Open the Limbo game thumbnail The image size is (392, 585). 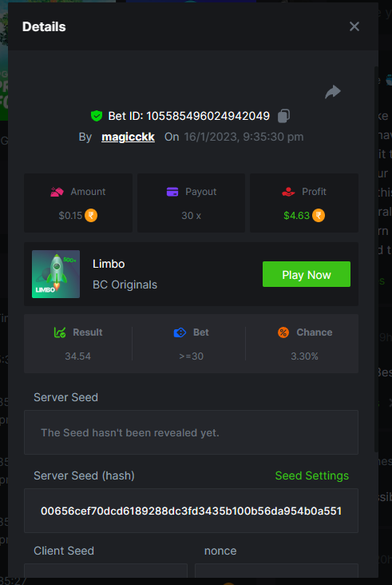[x=56, y=274]
